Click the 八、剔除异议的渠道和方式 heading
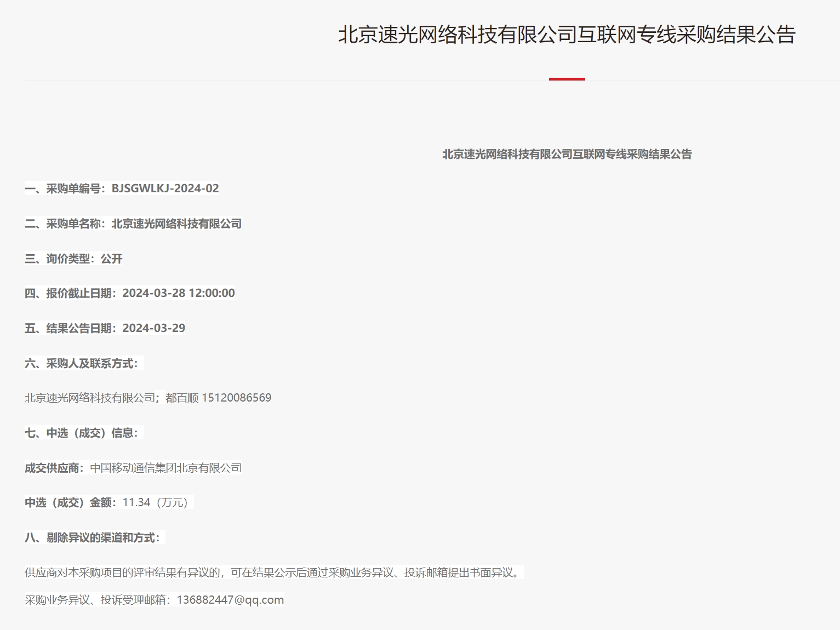This screenshot has width=840, height=630. pyautogui.click(x=93, y=537)
